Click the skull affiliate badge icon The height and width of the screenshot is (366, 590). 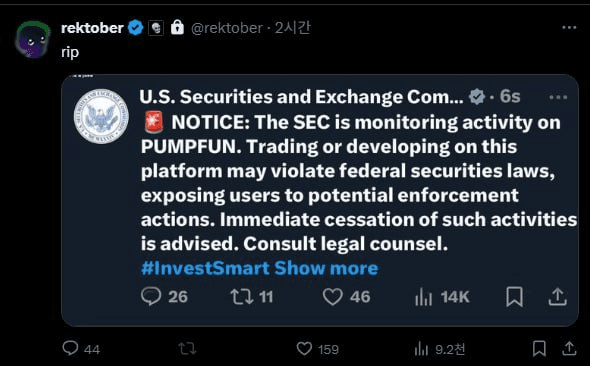click(x=156, y=28)
